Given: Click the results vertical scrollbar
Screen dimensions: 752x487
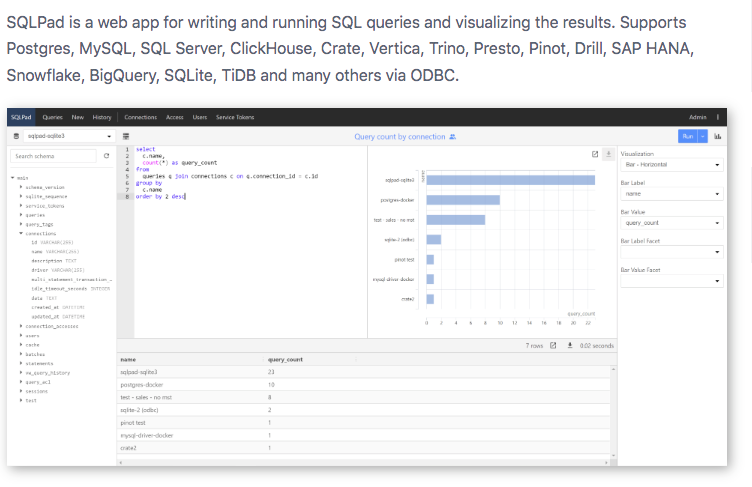Looking at the screenshot, I should 613,412.
